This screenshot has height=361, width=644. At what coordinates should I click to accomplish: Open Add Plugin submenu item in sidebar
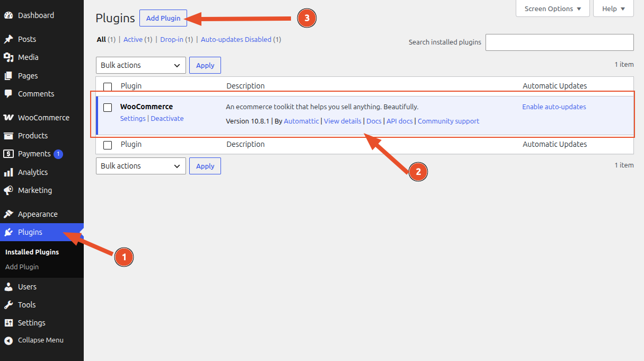tap(22, 267)
